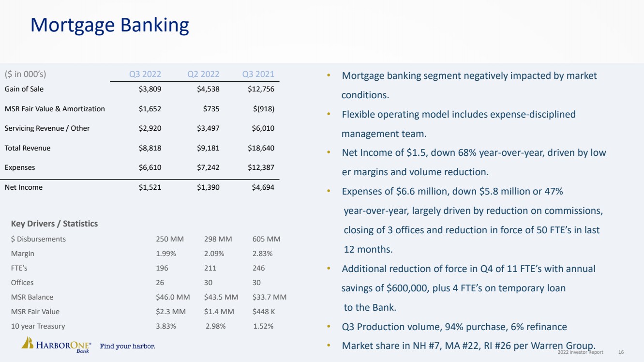Click the 196 FTE's value

pos(162,268)
